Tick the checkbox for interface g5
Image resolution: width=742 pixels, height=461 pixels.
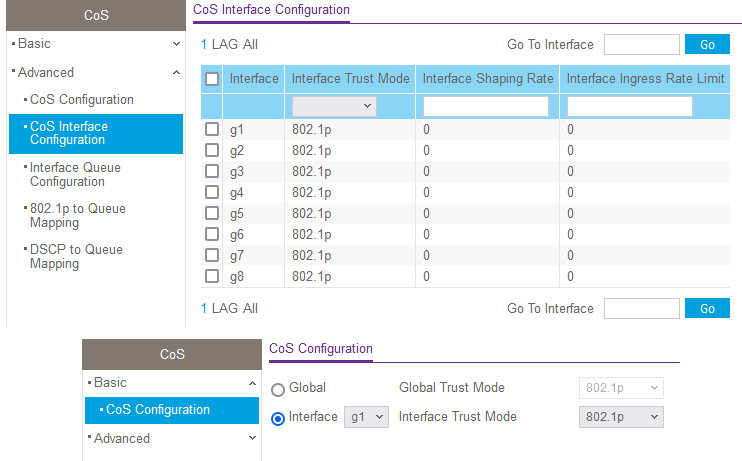(x=212, y=213)
